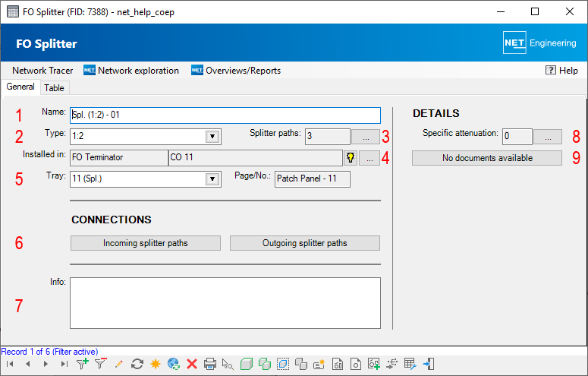Expand the Tray dropdown showing 11 (Spl.)

coord(212,179)
